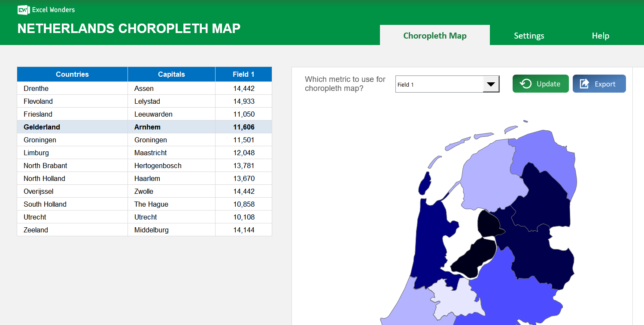Image resolution: width=644 pixels, height=325 pixels.
Task: Switch to the Settings tab
Action: [x=529, y=36]
